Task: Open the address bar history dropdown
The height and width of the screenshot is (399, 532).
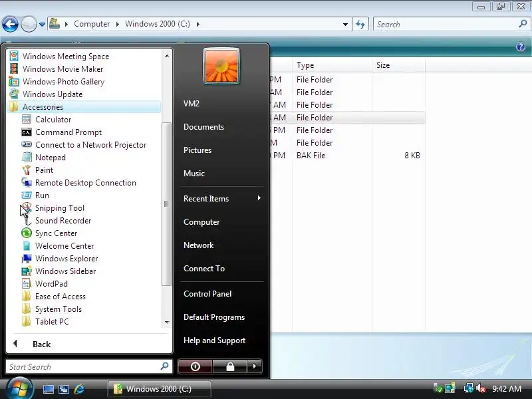Action: click(345, 25)
